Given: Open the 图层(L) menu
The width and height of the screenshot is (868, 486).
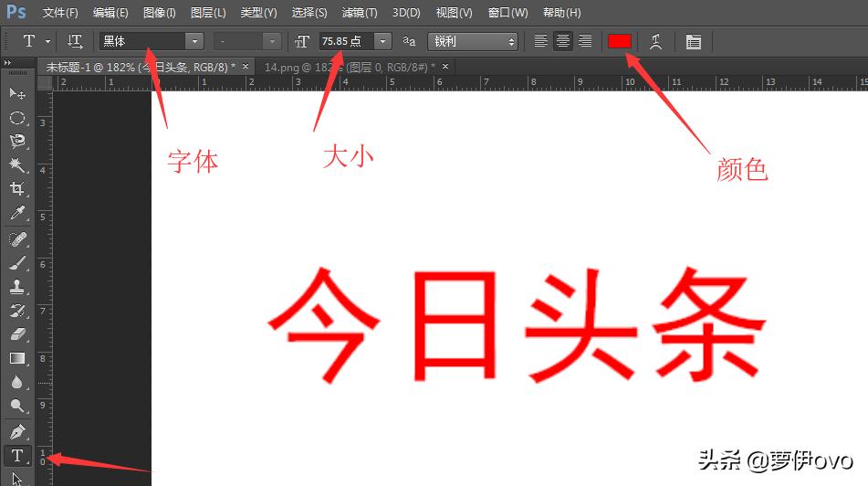Looking at the screenshot, I should (208, 12).
